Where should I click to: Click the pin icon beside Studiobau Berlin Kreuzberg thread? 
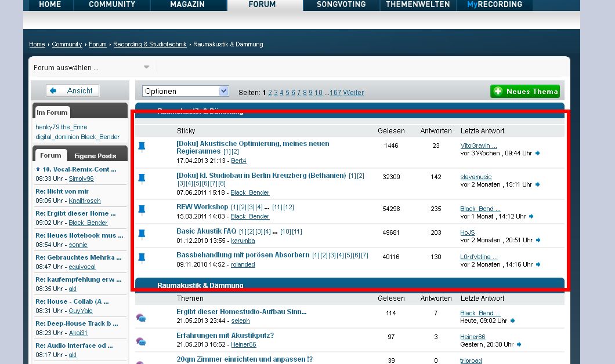pyautogui.click(x=142, y=179)
